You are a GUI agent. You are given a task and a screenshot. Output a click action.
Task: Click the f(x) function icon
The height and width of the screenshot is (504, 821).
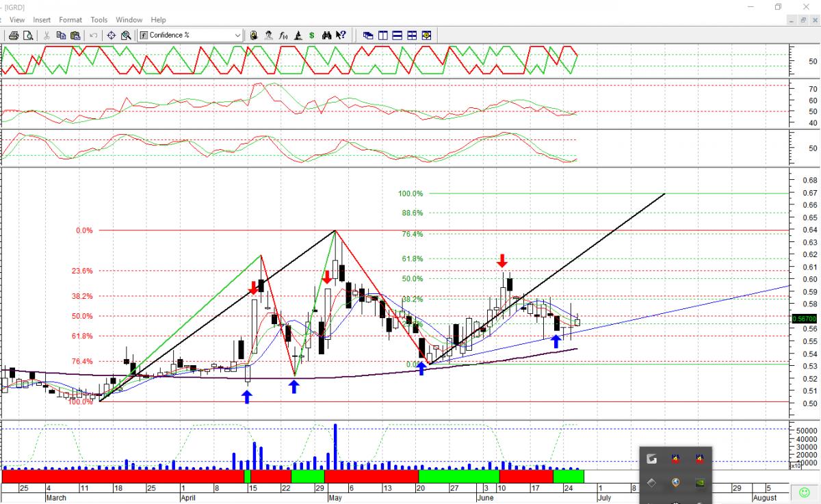point(283,35)
